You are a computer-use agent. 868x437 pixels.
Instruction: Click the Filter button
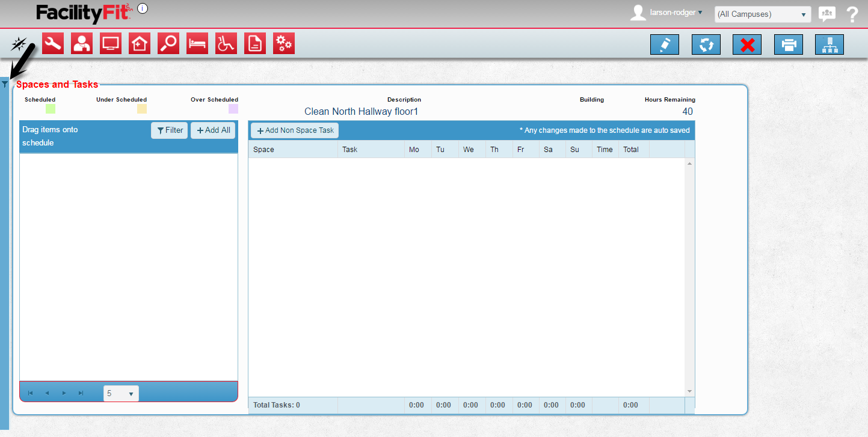pos(170,130)
